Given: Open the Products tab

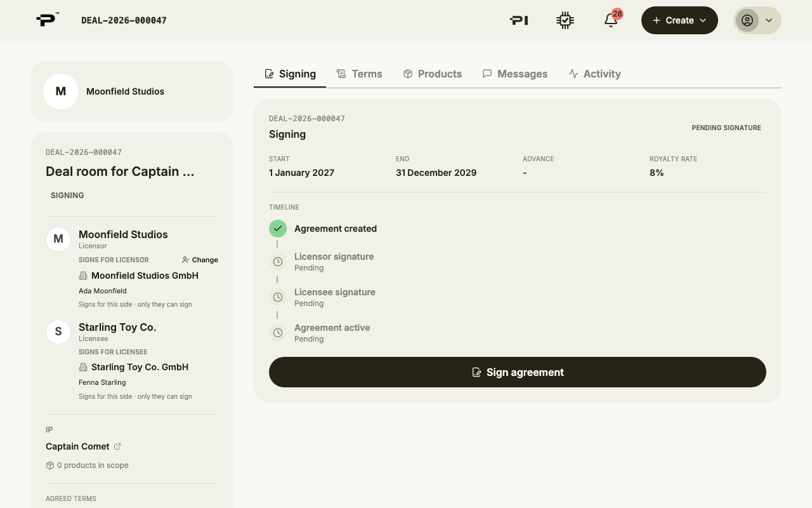Looking at the screenshot, I should tap(432, 74).
